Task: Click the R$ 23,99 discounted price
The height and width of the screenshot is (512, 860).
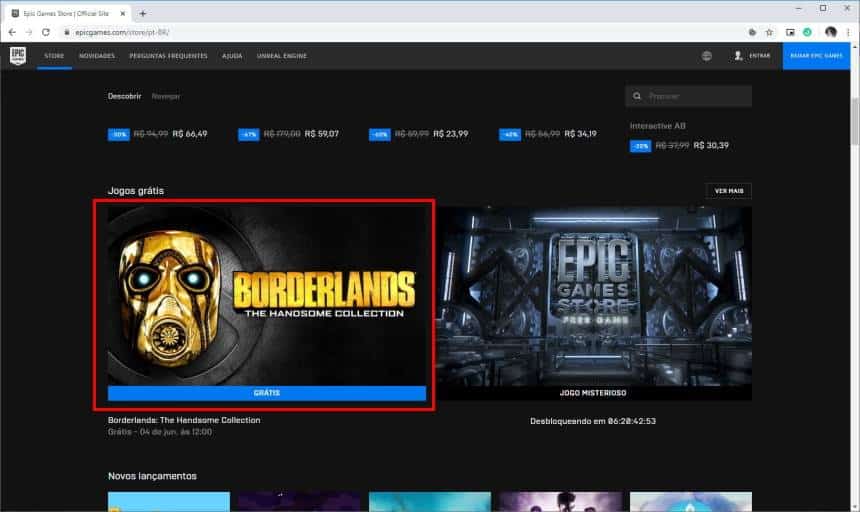Action: click(x=451, y=134)
